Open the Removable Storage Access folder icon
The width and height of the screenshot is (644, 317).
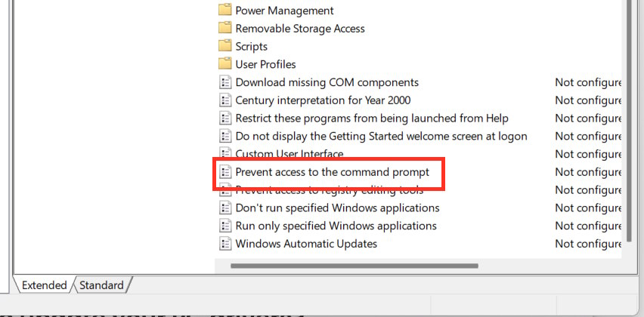point(224,29)
